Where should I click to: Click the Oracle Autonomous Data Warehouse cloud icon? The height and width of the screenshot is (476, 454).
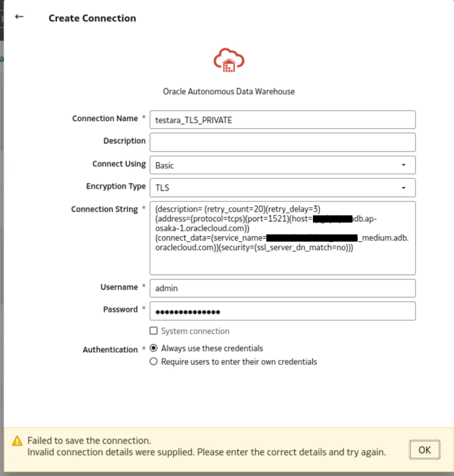tap(229, 60)
